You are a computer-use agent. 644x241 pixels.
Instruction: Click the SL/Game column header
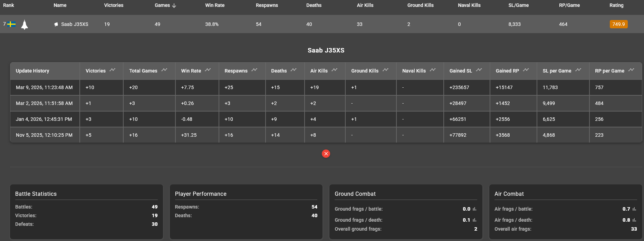pos(518,5)
